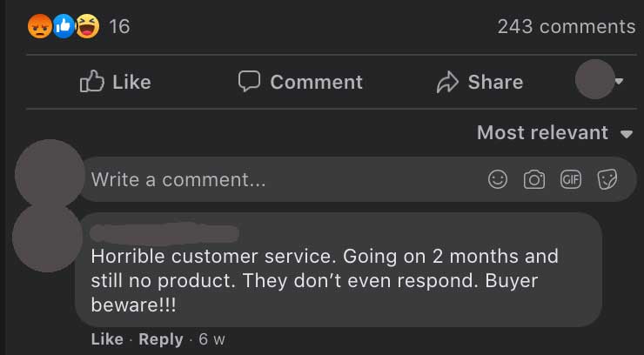
Task: Reply to the Horrible customer service comment
Action: [x=161, y=339]
